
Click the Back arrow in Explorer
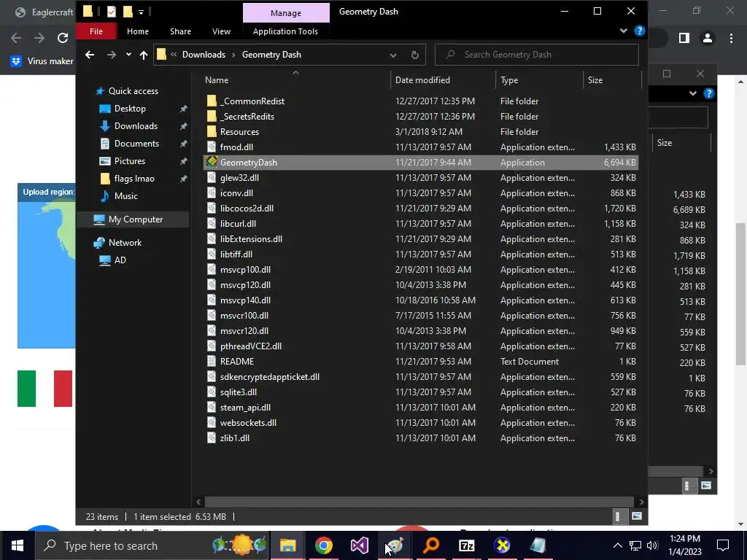coord(90,55)
